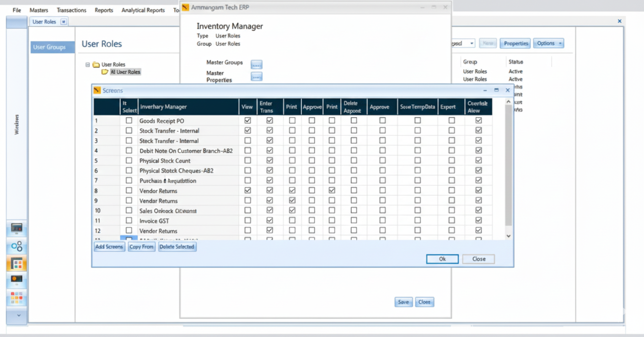Click the colorful tiles icon in sidebar
The image size is (644, 337).
[x=16, y=298]
